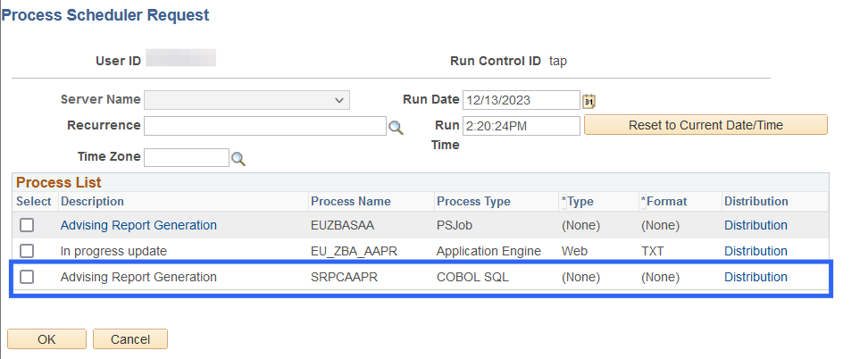Viewport: 868px width, 359px height.
Task: Open the Recurrence lookup magnifier icon
Action: [x=396, y=127]
